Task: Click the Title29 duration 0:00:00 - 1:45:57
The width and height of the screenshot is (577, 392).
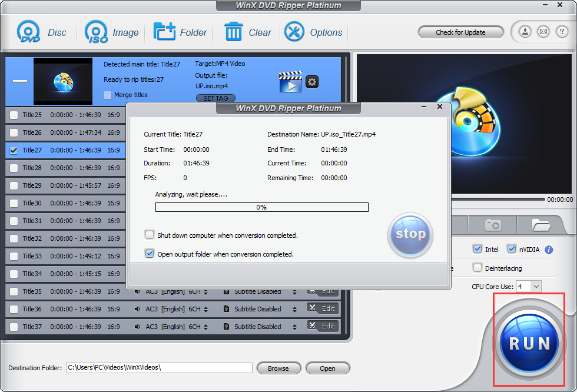Action: 75,186
